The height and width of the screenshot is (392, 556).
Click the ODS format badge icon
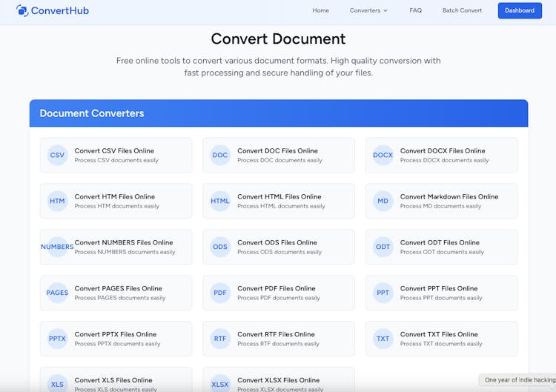(220, 247)
